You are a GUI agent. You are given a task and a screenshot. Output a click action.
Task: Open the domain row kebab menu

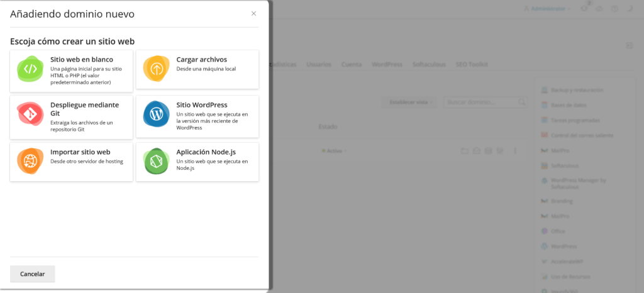[515, 151]
